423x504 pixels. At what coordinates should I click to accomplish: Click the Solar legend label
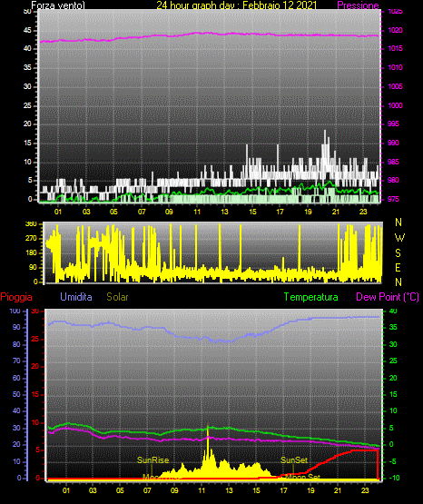[x=118, y=297]
